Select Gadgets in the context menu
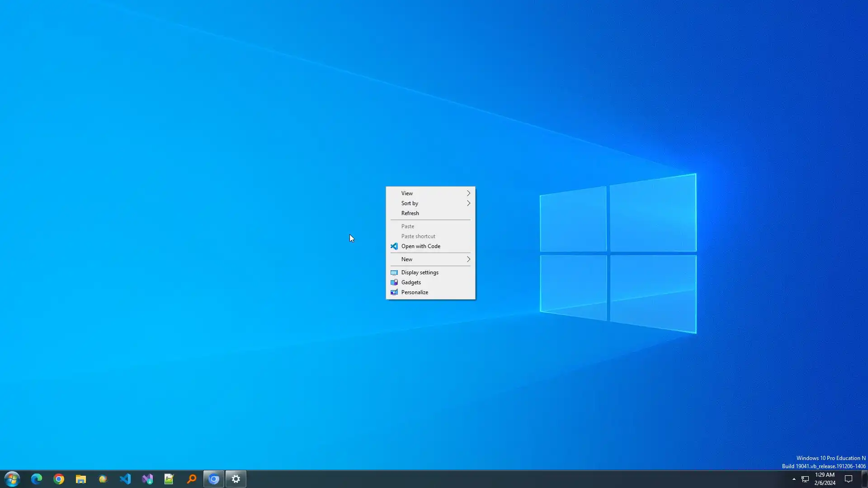This screenshot has width=868, height=488. 411,282
